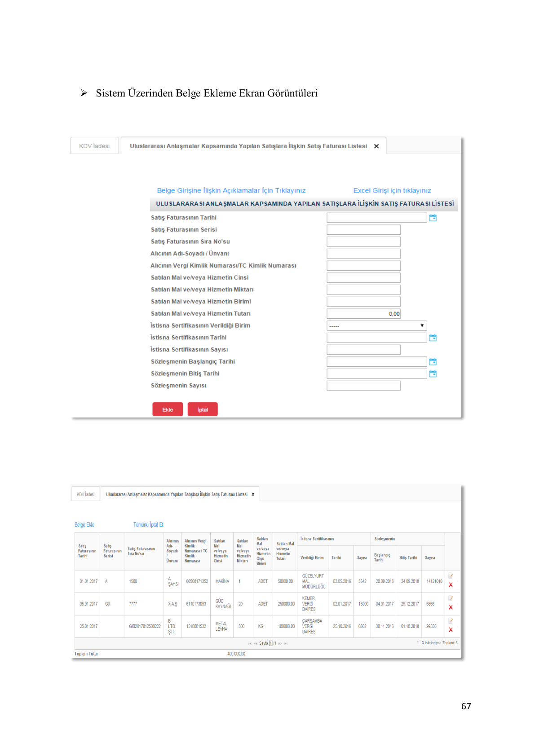Viewport: 535px width, 756px height.
Task: Click the Belge Ekle link
Action: (84, 525)
